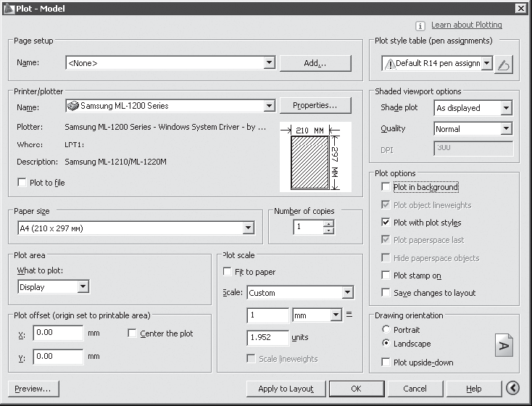Enable the Plot to file checkbox
This screenshot has width=532, height=406.
point(22,183)
